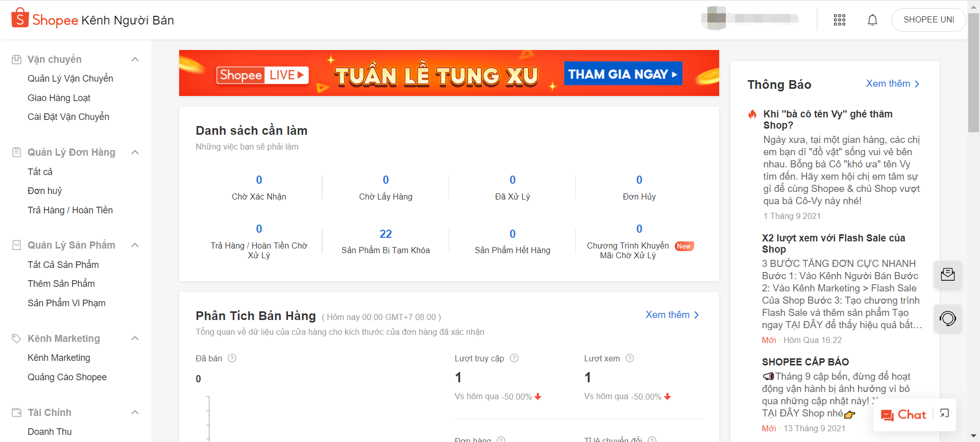Click Xem thêm in Phân Tích Bán Hàng
The height and width of the screenshot is (442, 980).
672,315
